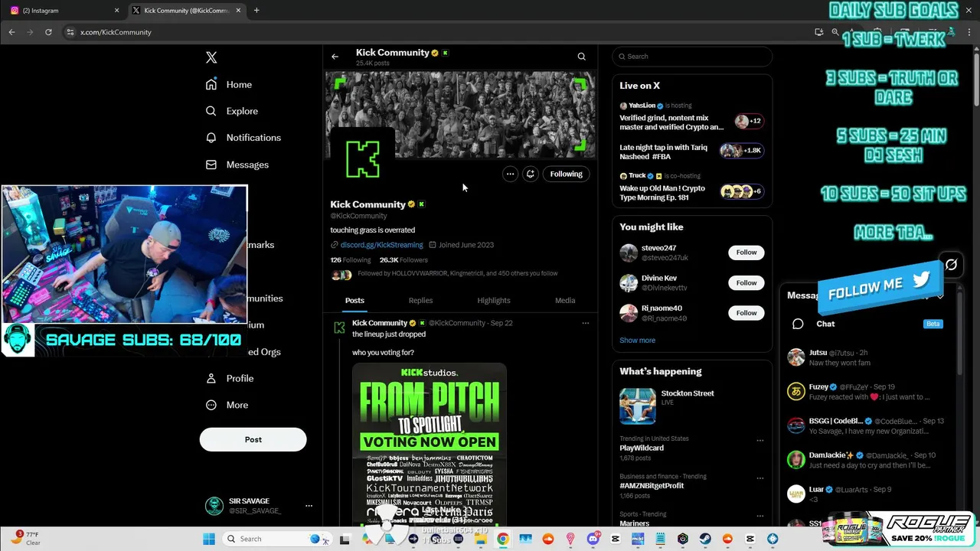Go back using the profile header arrow
This screenshot has height=551, width=980.
[335, 57]
